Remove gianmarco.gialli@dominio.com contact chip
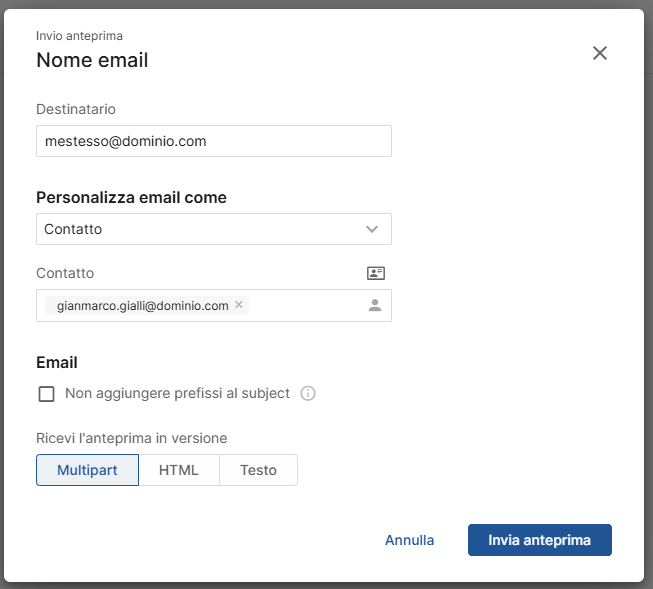653x589 pixels. (x=239, y=305)
